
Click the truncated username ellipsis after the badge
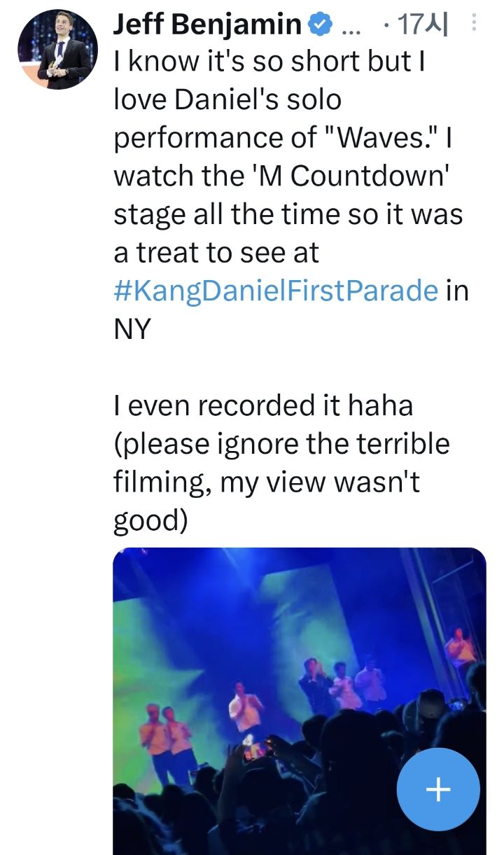[x=348, y=27]
